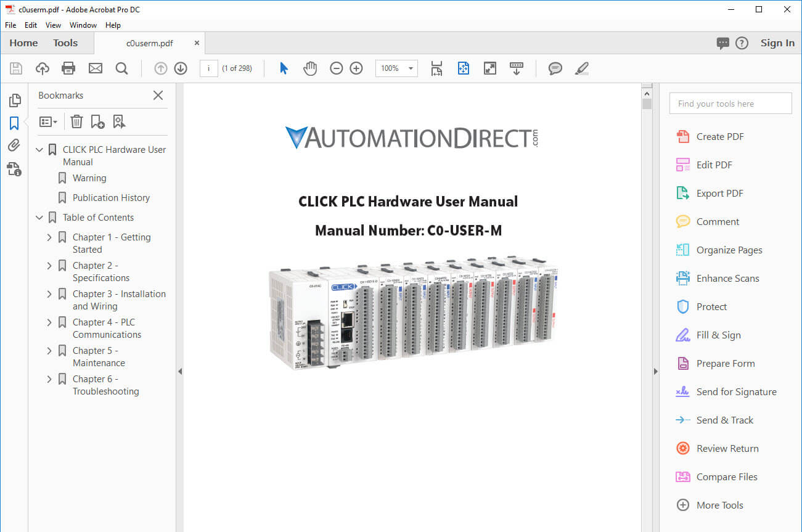Collapse the Table of Contents bookmark
The height and width of the screenshot is (532, 802).
point(39,218)
